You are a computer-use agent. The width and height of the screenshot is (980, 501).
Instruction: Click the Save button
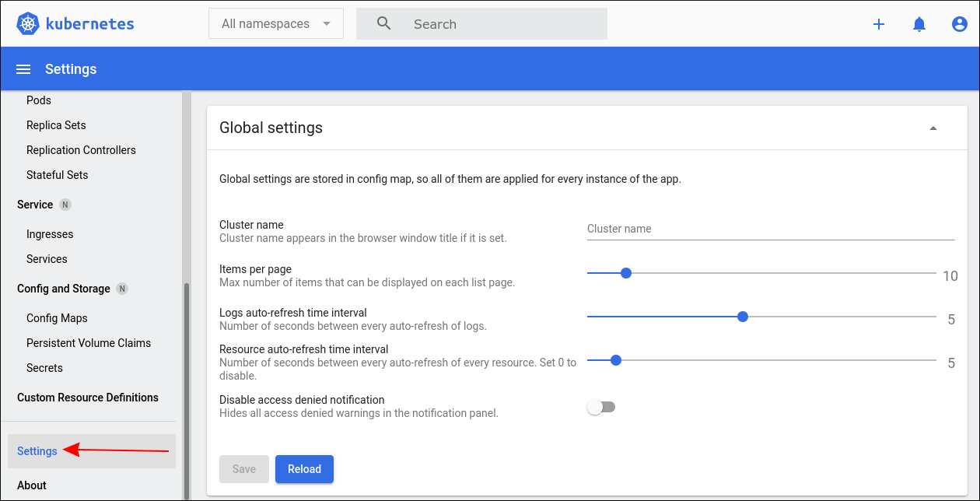(244, 469)
